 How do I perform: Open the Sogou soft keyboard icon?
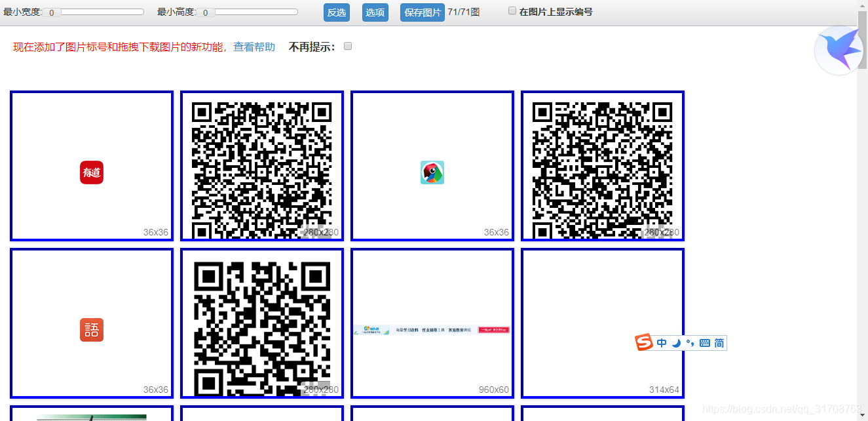coord(705,343)
